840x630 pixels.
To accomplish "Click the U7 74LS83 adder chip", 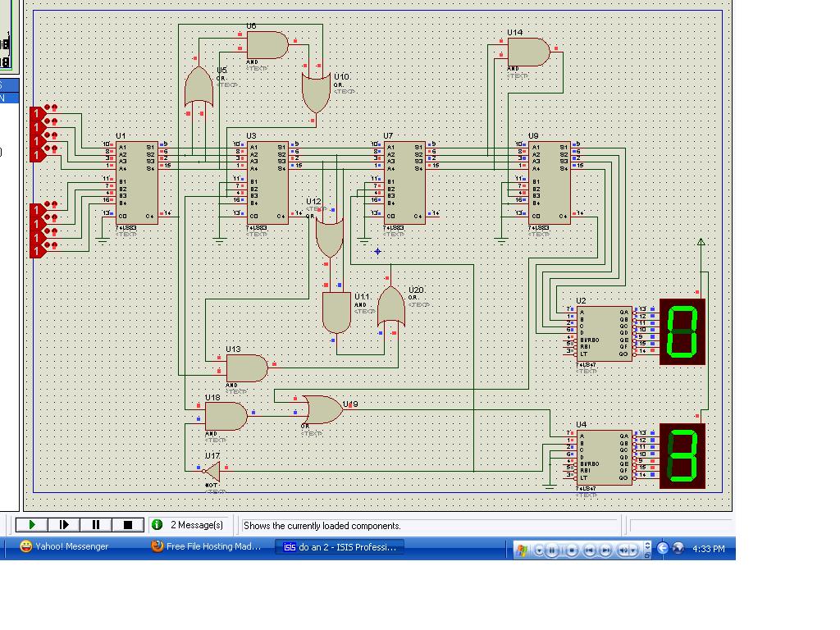I will [405, 181].
